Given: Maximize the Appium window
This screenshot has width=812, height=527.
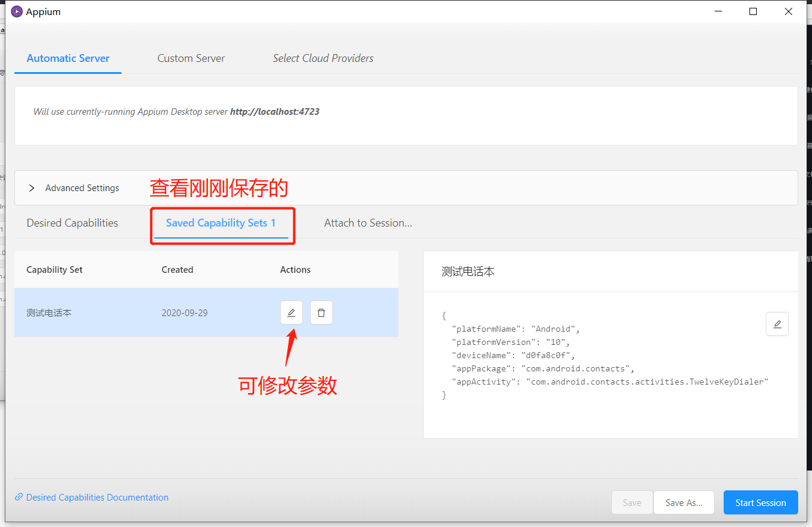Looking at the screenshot, I should (x=753, y=11).
